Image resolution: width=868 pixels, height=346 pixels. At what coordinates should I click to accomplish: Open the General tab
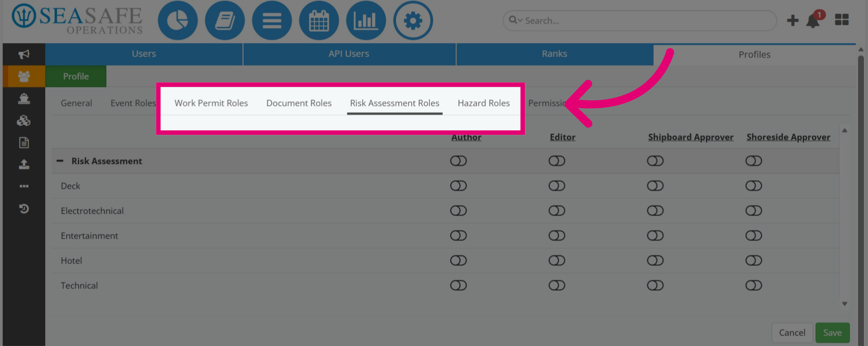(76, 103)
